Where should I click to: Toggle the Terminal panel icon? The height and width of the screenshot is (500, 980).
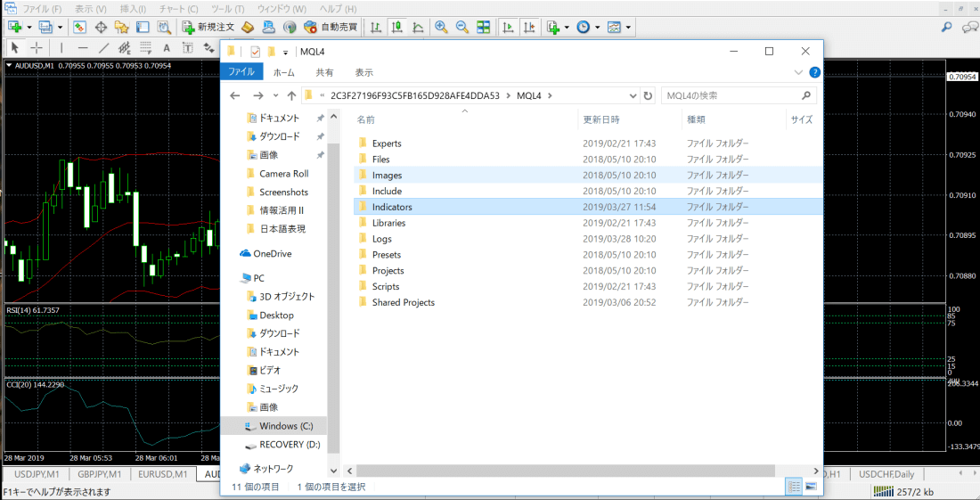pyautogui.click(x=143, y=27)
